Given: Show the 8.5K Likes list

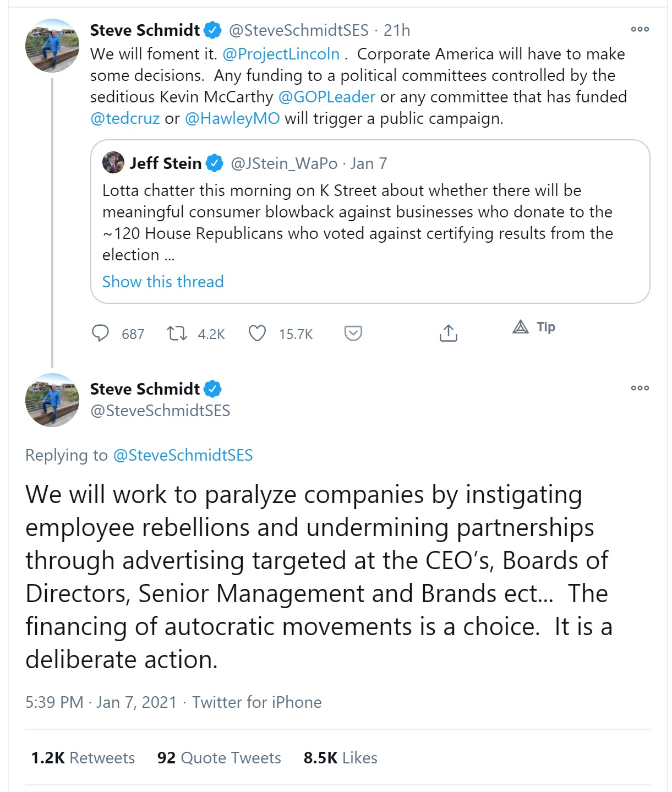Looking at the screenshot, I should pos(340,758).
